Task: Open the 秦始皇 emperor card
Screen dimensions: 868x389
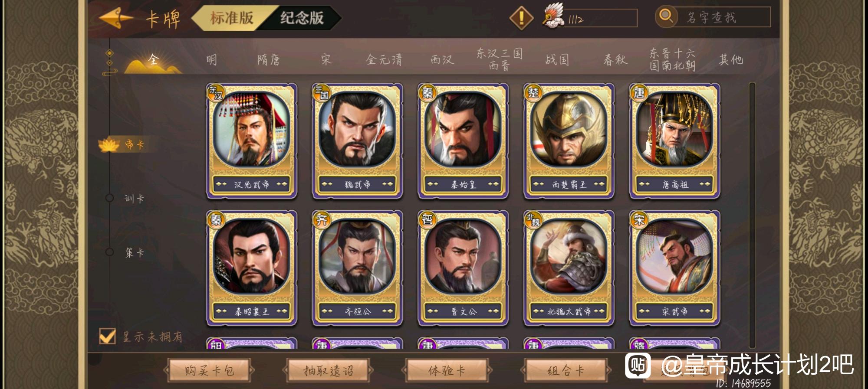Action: [463, 141]
